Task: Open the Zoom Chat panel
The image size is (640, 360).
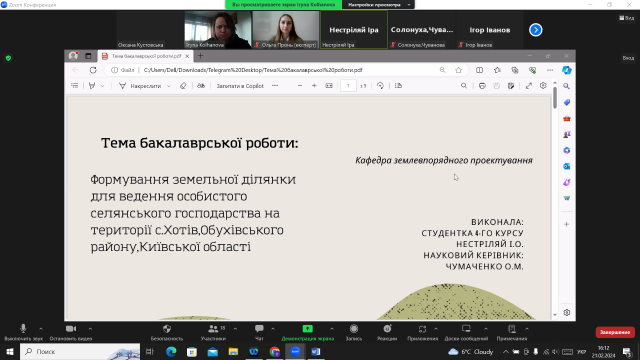Action: (259, 329)
